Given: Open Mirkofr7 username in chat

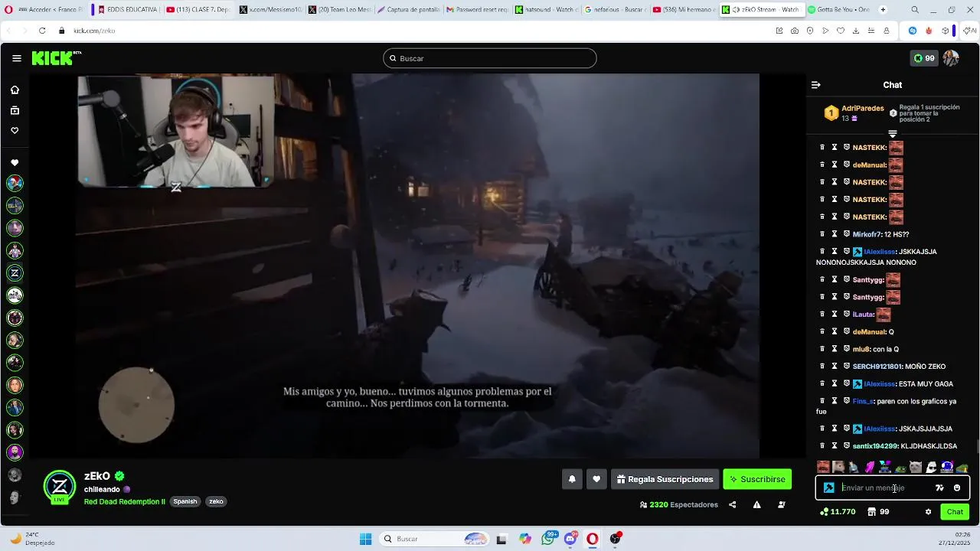Looking at the screenshot, I should pos(866,234).
